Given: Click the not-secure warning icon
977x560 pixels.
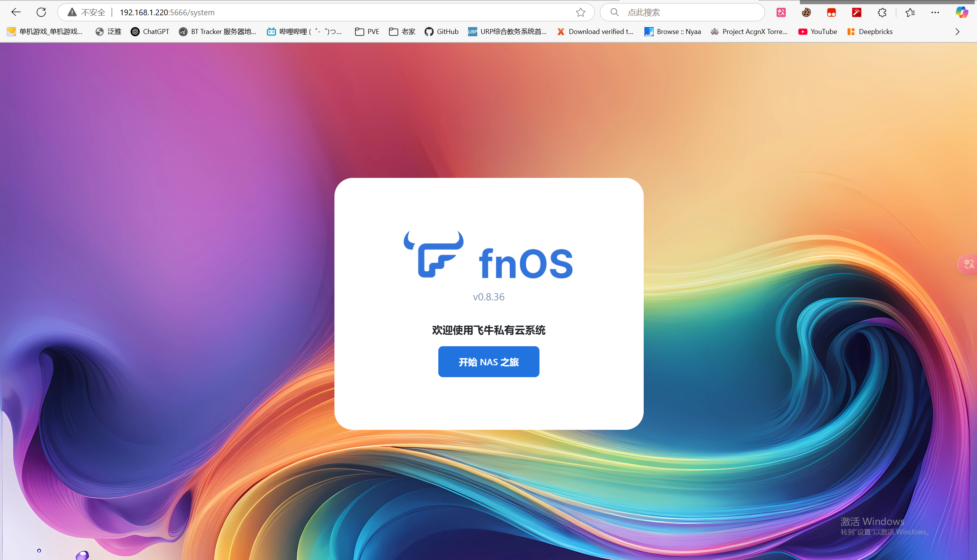Looking at the screenshot, I should [x=72, y=12].
